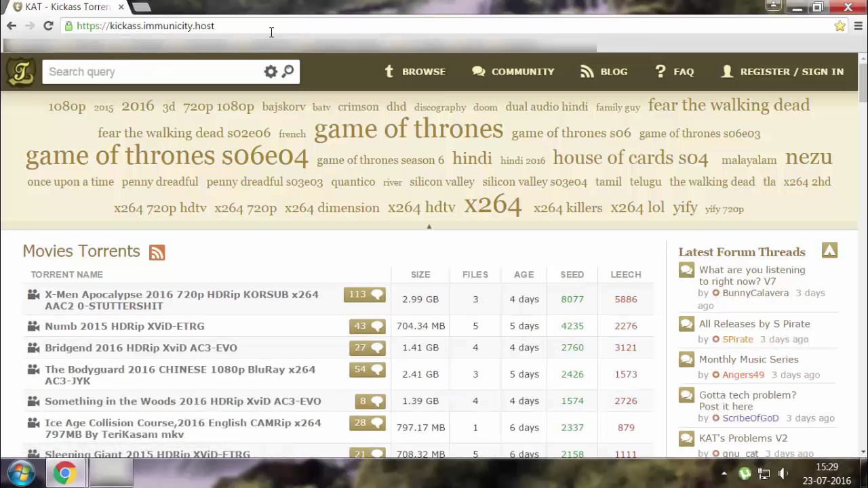The image size is (868, 488).
Task: Reload the page
Action: (x=48, y=26)
